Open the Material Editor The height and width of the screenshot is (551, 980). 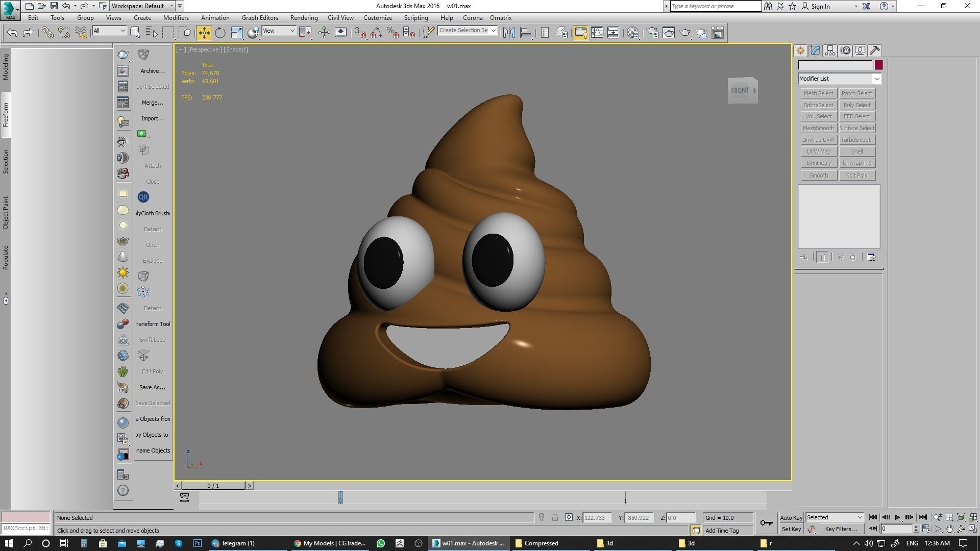[633, 33]
